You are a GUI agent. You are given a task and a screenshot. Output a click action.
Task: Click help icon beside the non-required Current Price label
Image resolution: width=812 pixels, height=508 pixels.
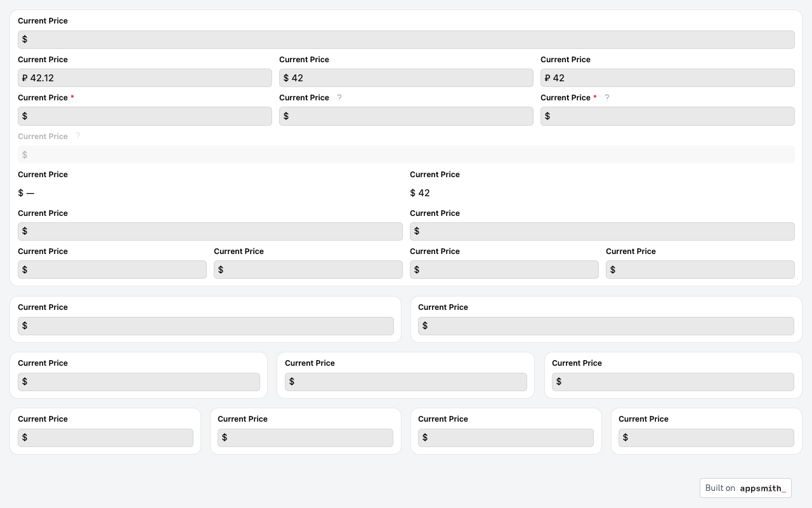[x=339, y=98]
